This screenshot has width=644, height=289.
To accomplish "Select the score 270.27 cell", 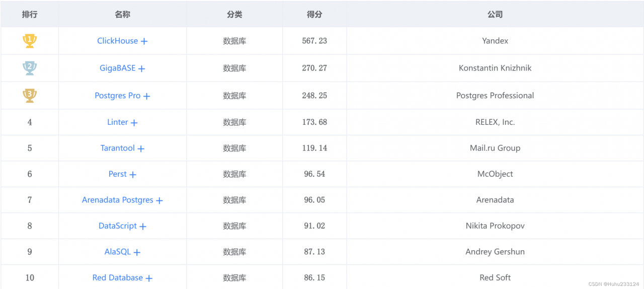I will click(314, 68).
